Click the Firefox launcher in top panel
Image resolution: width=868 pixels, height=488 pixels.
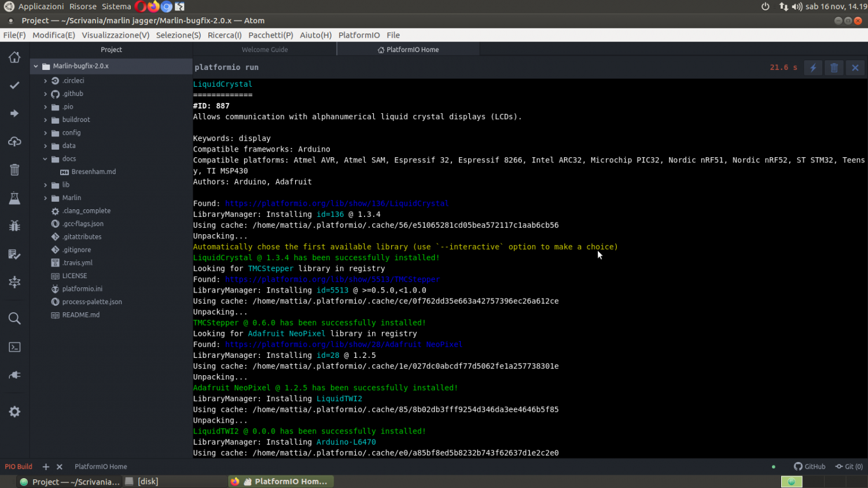153,6
